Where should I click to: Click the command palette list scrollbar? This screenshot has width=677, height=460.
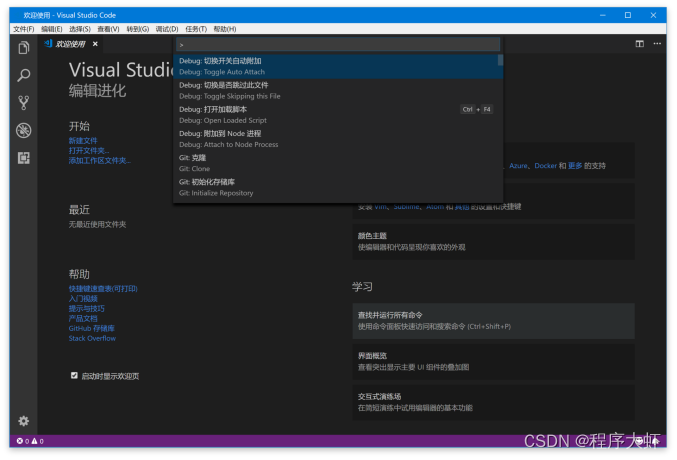(500, 60)
